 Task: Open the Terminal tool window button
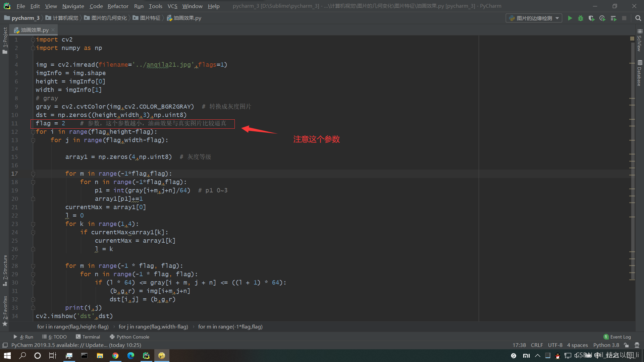click(88, 337)
